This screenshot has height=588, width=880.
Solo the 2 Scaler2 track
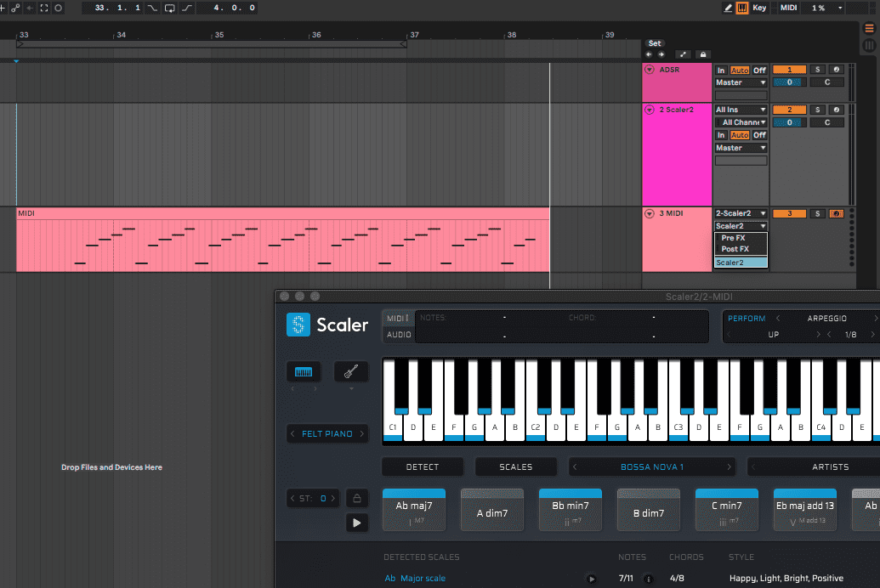coord(818,110)
